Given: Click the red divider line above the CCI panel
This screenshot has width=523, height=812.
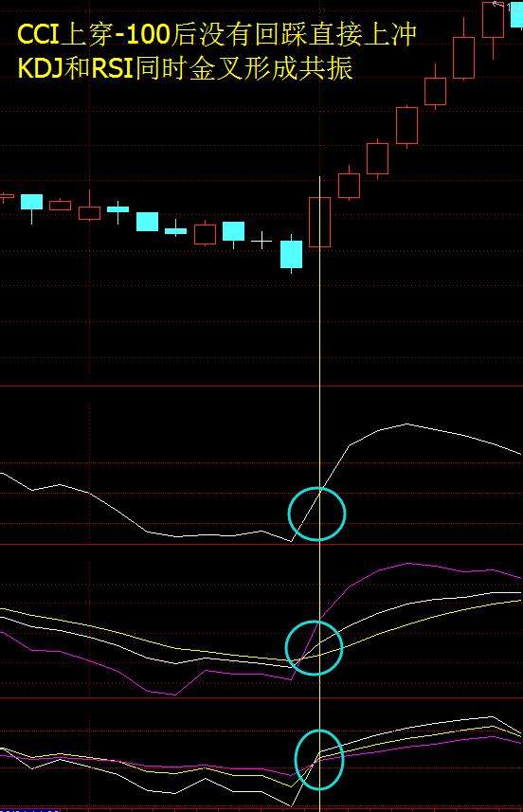Looking at the screenshot, I should pyautogui.click(x=261, y=386).
